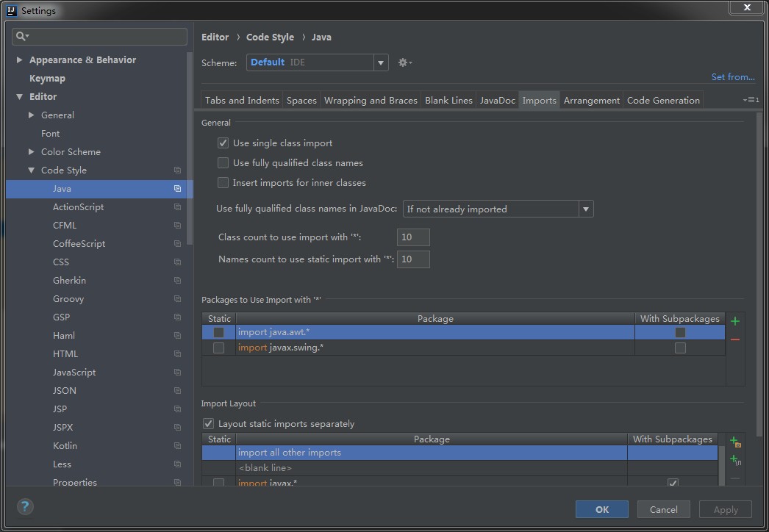Uncheck Use single class import
The height and width of the screenshot is (532, 769).
223,143
